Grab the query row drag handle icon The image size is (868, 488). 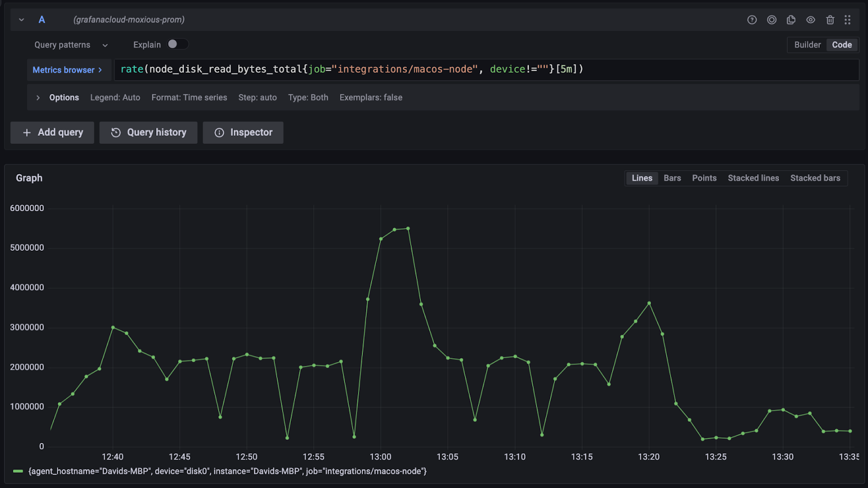847,20
